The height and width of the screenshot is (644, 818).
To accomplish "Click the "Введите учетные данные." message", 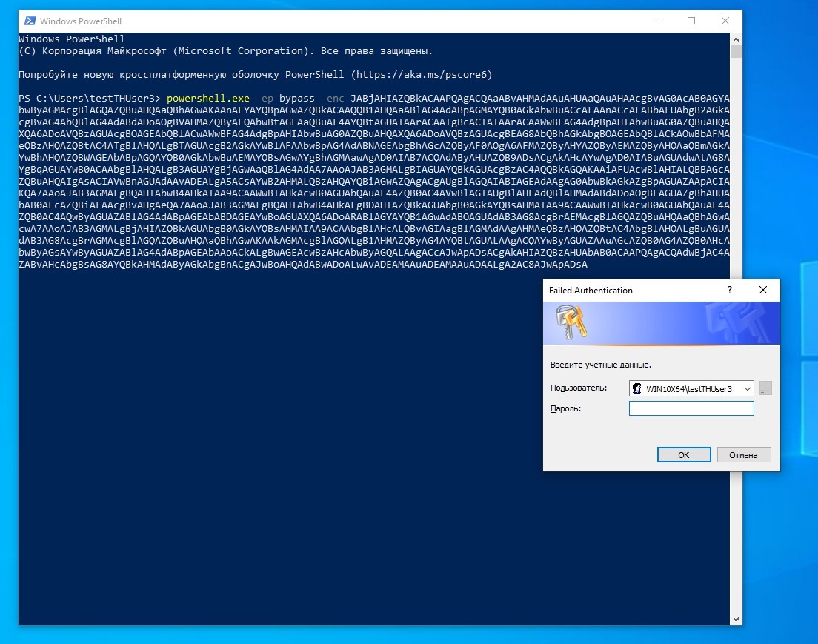I will point(600,365).
